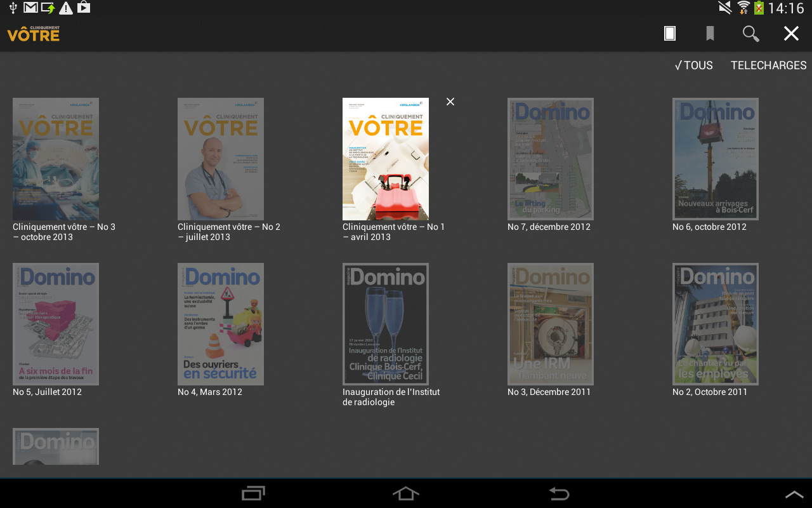Click the label 'No 4, Mars 2012'

pyautogui.click(x=210, y=392)
